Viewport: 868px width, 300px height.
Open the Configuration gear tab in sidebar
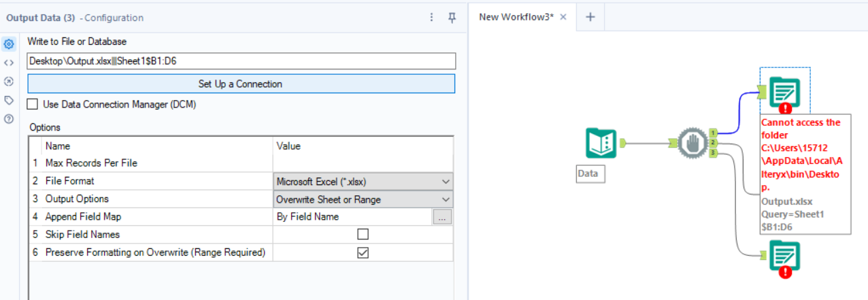[x=9, y=44]
